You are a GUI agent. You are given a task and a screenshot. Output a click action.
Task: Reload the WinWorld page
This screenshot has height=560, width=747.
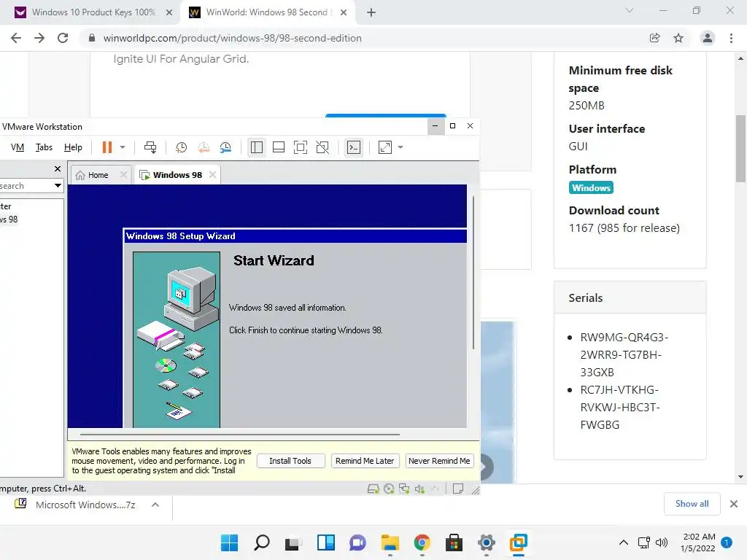coord(63,38)
